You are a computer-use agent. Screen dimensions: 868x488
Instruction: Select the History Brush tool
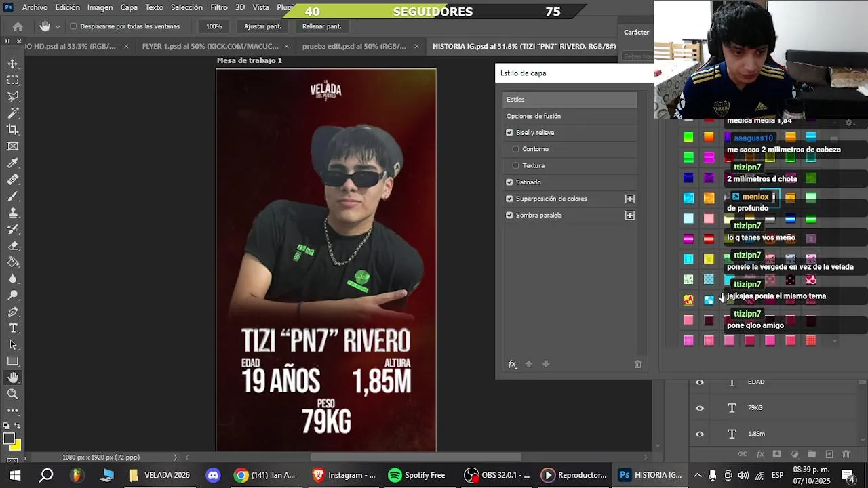[x=13, y=229]
